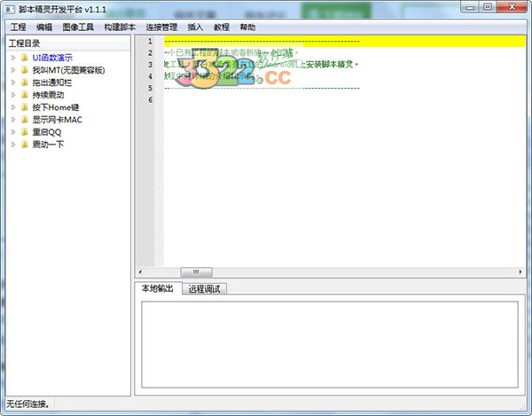Switch to the 远程调试 tab
532x416 pixels.
coord(204,289)
